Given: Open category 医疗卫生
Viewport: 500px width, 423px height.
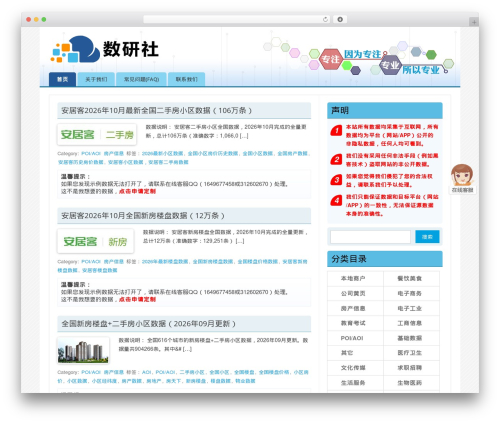Looking at the screenshot, I should tap(410, 353).
